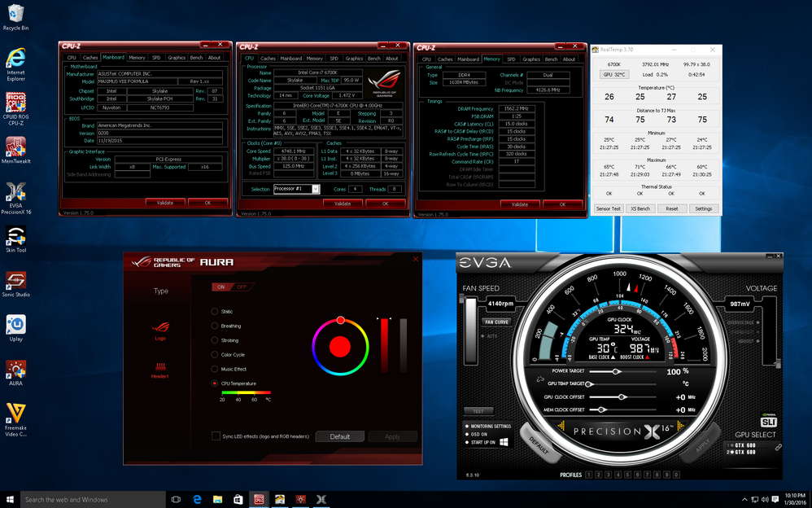Open File Explorer from the taskbar
Image resolution: width=812 pixels, height=508 pixels.
217,500
